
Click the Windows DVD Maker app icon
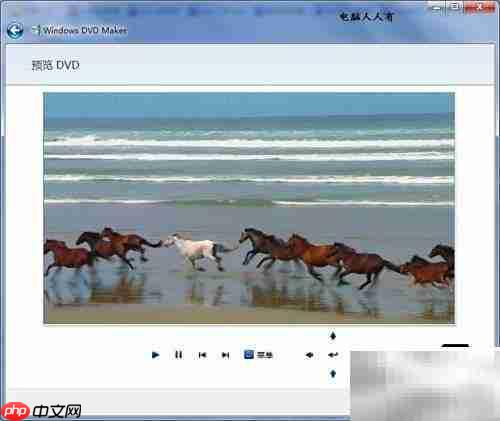[x=36, y=30]
